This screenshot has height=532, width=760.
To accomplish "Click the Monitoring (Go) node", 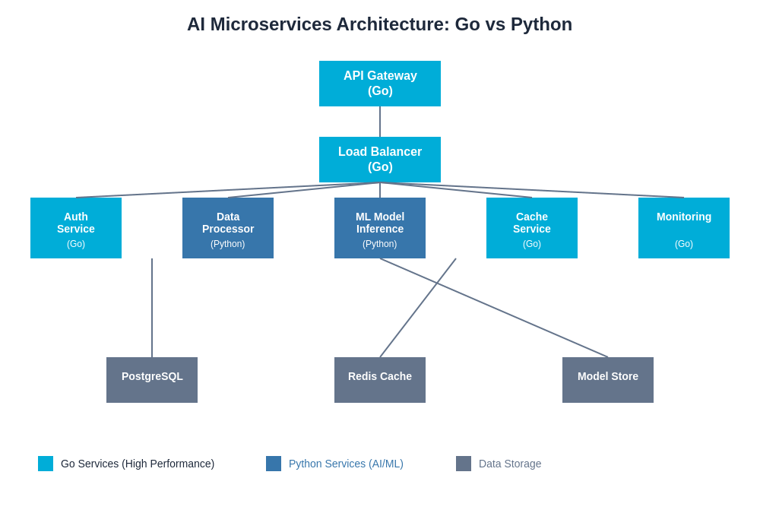I will 684,228.
